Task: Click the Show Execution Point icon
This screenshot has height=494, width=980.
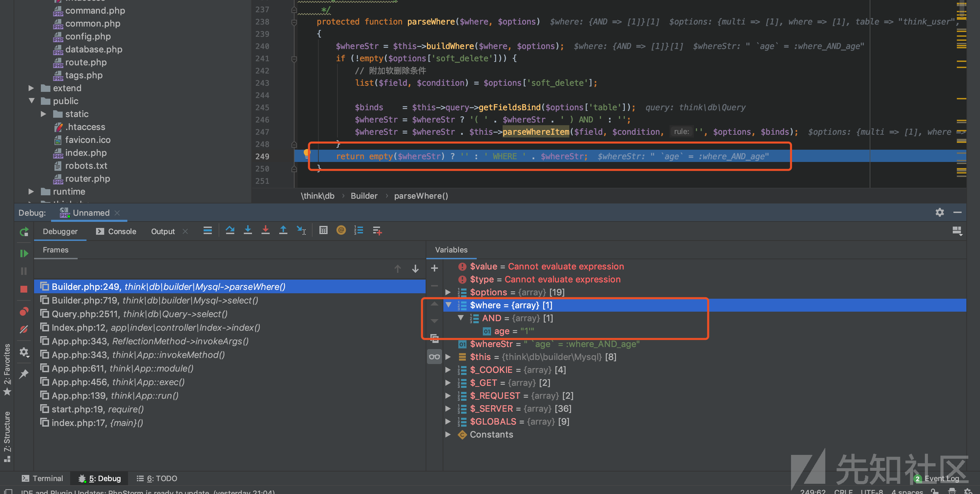Action: coord(208,230)
